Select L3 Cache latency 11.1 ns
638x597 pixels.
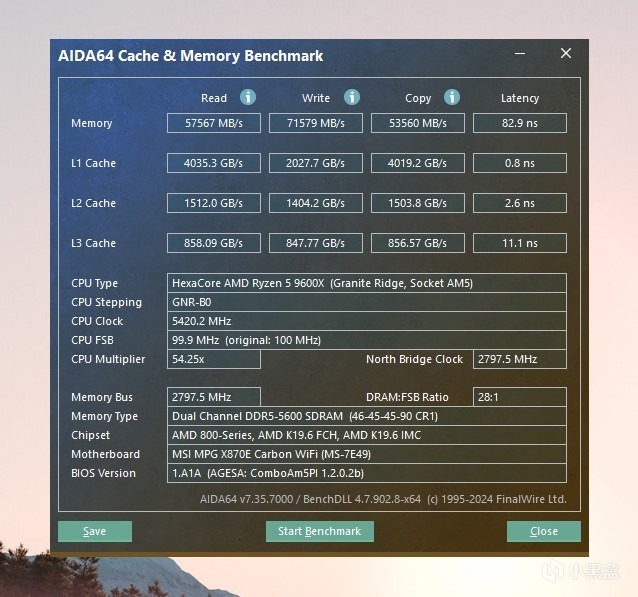tap(520, 243)
